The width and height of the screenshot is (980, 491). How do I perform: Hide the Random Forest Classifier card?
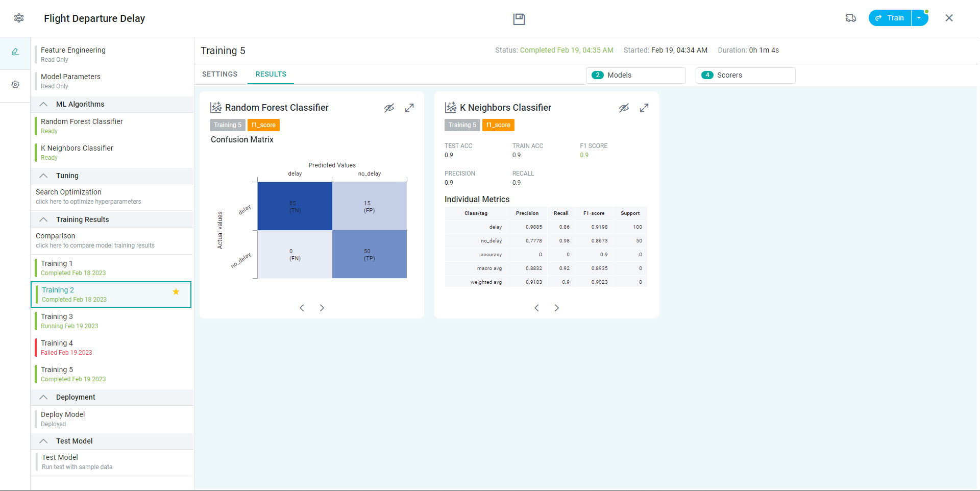[389, 108]
